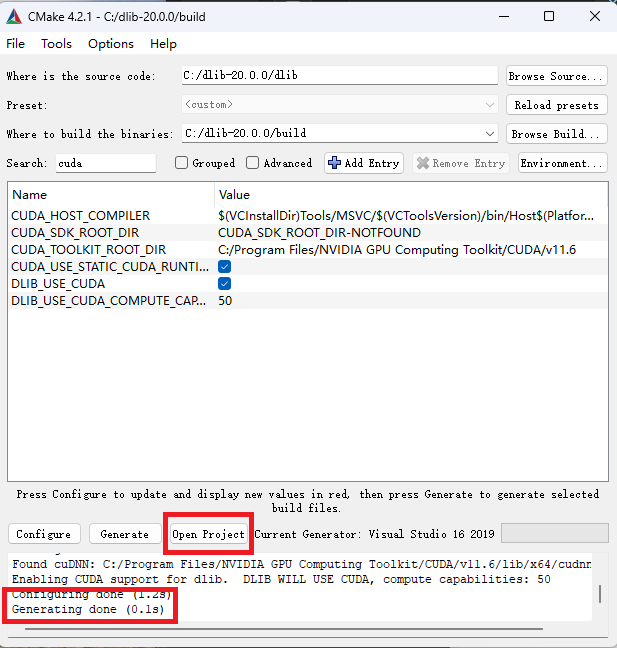Click the Configure button
The width and height of the screenshot is (617, 648).
click(43, 534)
